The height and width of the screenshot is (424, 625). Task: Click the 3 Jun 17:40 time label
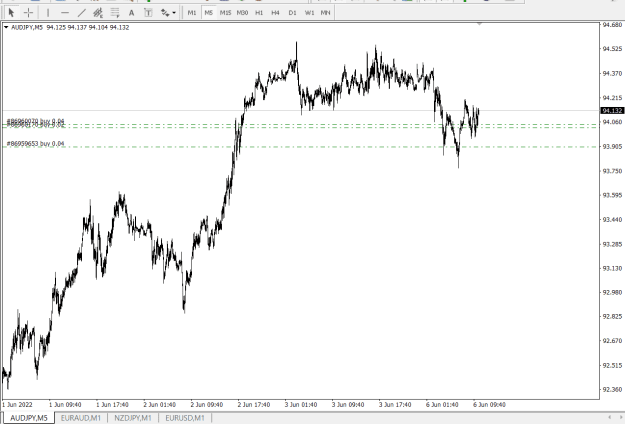pyautogui.click(x=395, y=404)
